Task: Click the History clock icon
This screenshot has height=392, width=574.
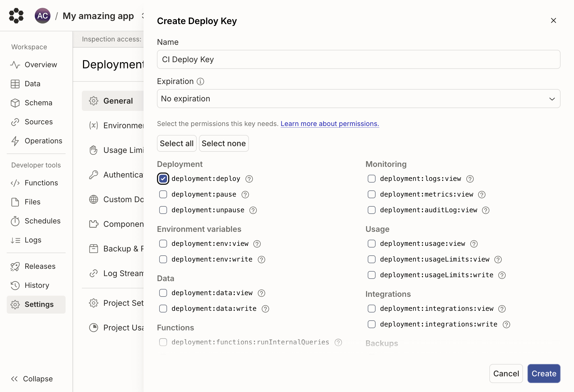Action: 15,285
